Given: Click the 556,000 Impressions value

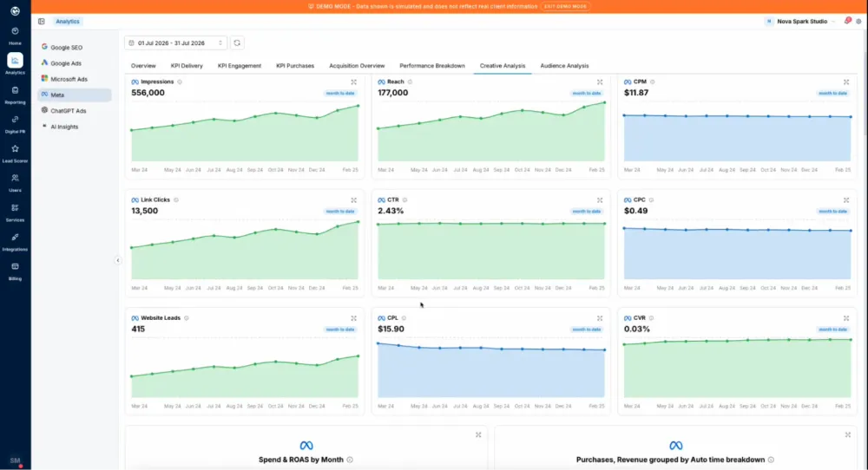Looking at the screenshot, I should [148, 93].
